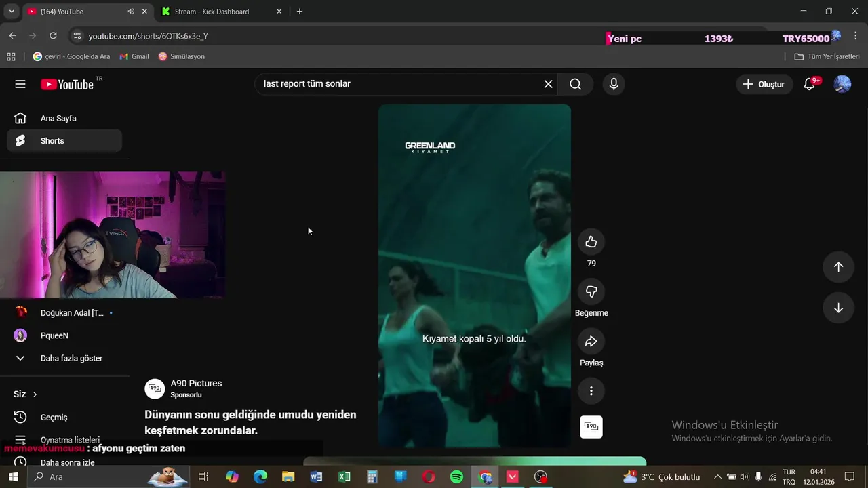Open the tab search dropdown arrow
Screen dimensions: 868x488
coord(12,12)
